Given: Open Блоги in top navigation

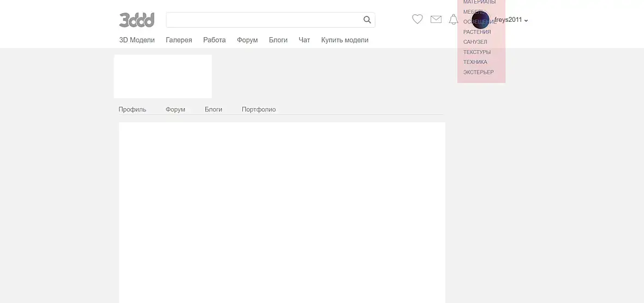Looking at the screenshot, I should pos(278,40).
